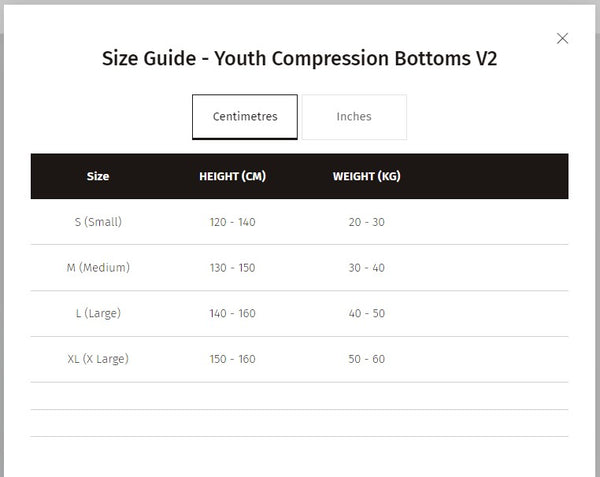Select the XL (X Large) size row
The image size is (600, 477).
tap(98, 359)
